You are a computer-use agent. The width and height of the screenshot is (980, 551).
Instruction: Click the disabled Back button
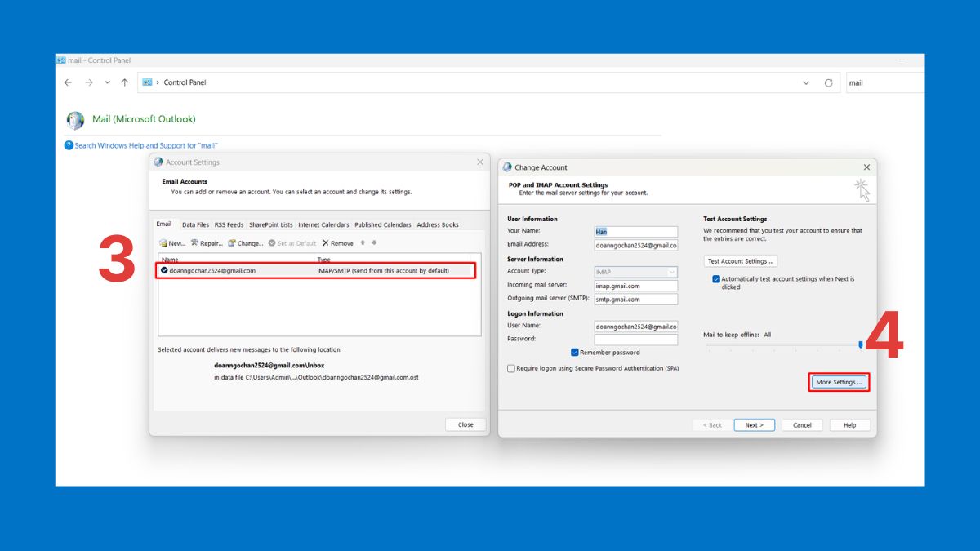click(x=712, y=425)
